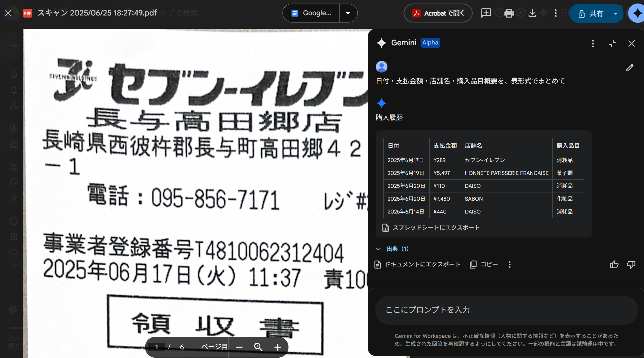The image size is (644, 358).
Task: Rate the response thumbs up
Action: coord(614,264)
